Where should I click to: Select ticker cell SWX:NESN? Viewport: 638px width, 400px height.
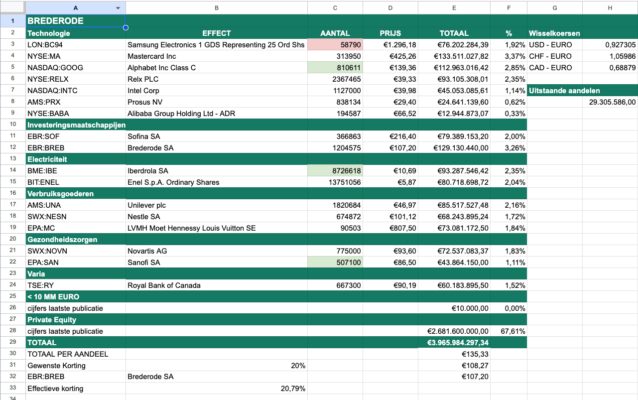75,216
